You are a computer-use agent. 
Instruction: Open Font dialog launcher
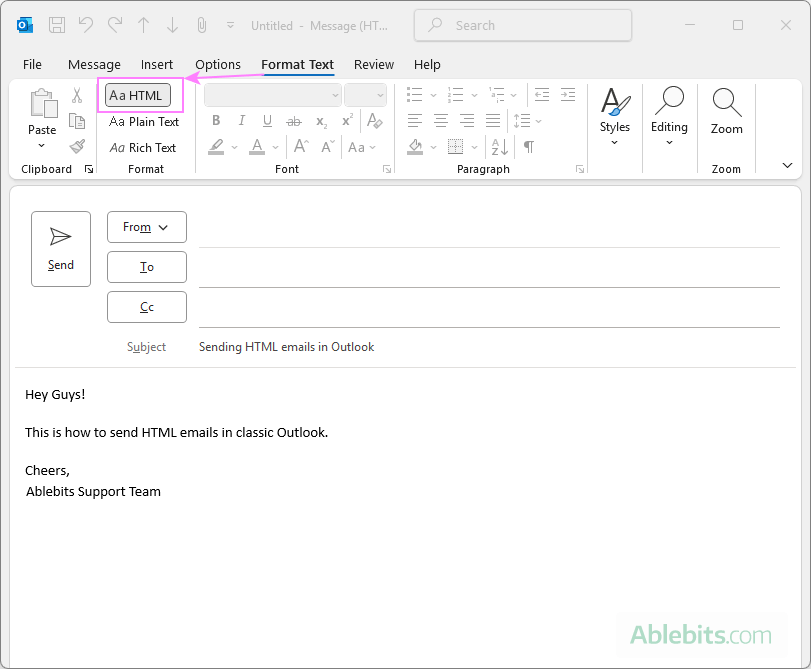[x=387, y=169]
